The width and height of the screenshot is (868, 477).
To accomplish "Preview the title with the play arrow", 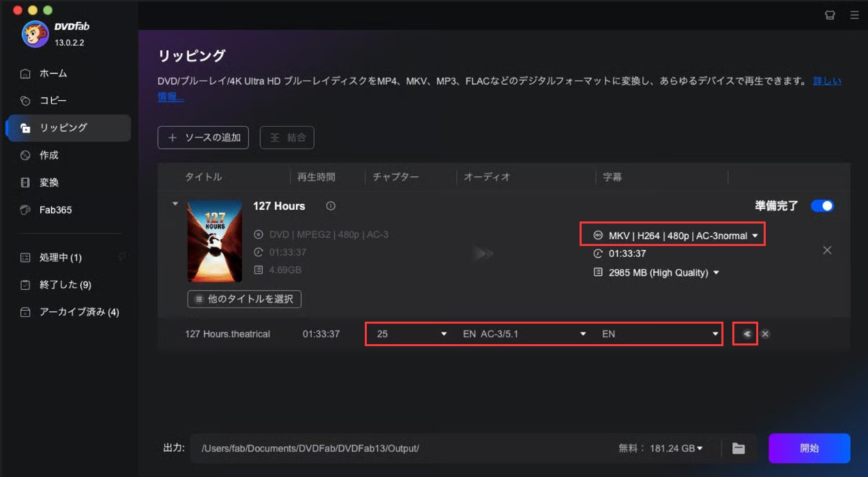I will tap(483, 253).
